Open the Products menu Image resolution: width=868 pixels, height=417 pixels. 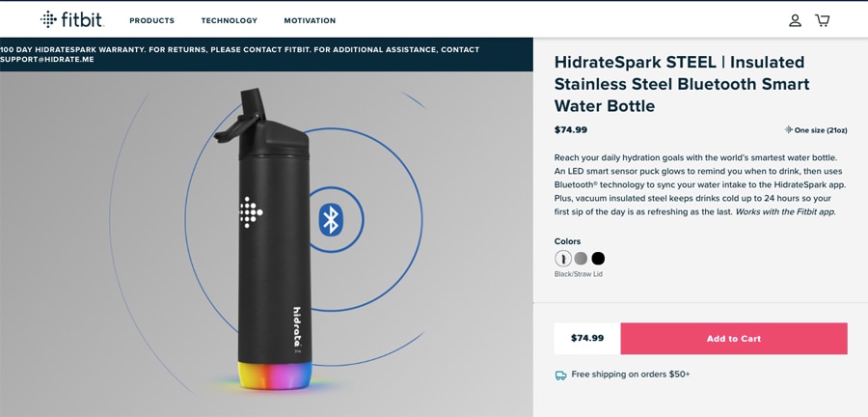[x=151, y=20]
